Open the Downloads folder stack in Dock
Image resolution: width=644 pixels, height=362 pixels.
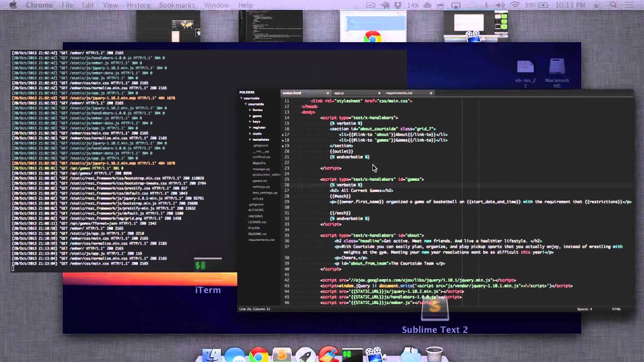tap(411, 355)
